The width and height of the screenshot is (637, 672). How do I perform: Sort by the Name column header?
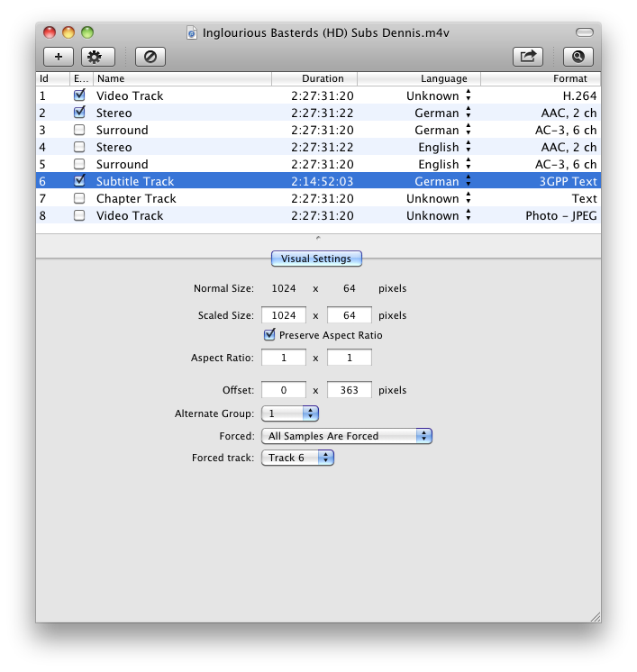[182, 78]
